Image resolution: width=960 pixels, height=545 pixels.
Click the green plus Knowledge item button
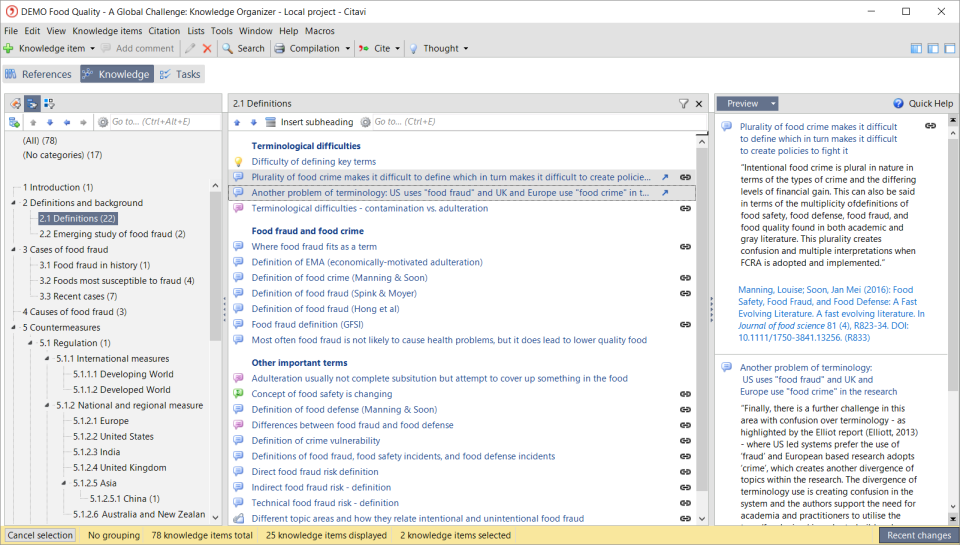pos(44,48)
